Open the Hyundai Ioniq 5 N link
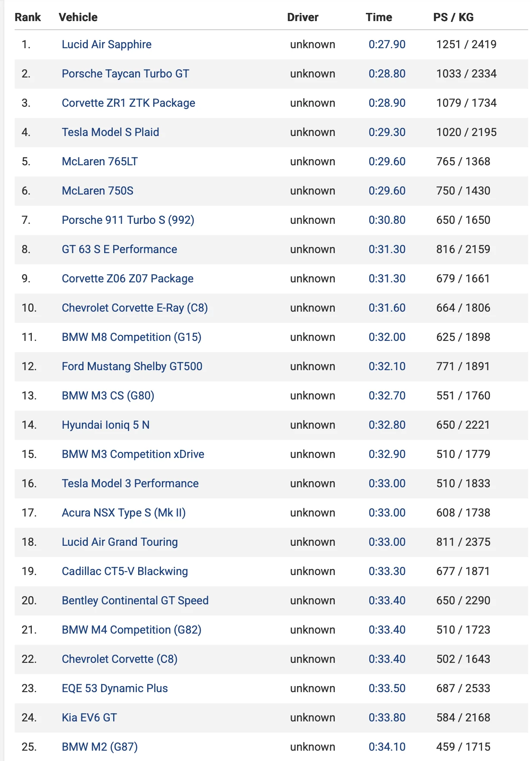This screenshot has width=532, height=761. pyautogui.click(x=105, y=425)
